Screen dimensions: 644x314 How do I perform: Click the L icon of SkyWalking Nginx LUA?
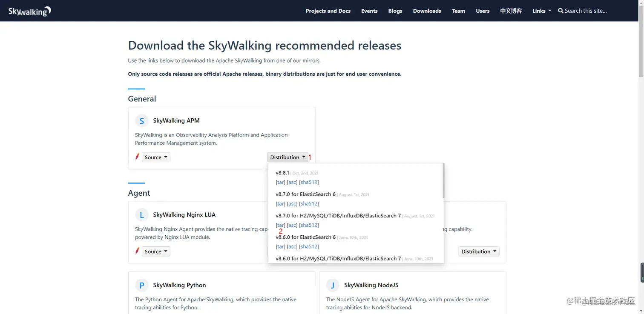click(142, 215)
